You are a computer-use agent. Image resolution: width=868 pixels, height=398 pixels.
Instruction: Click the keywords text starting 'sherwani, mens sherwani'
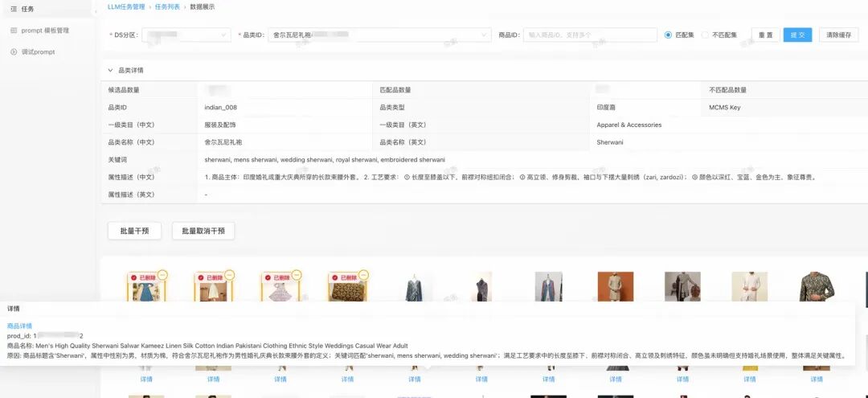(x=325, y=160)
